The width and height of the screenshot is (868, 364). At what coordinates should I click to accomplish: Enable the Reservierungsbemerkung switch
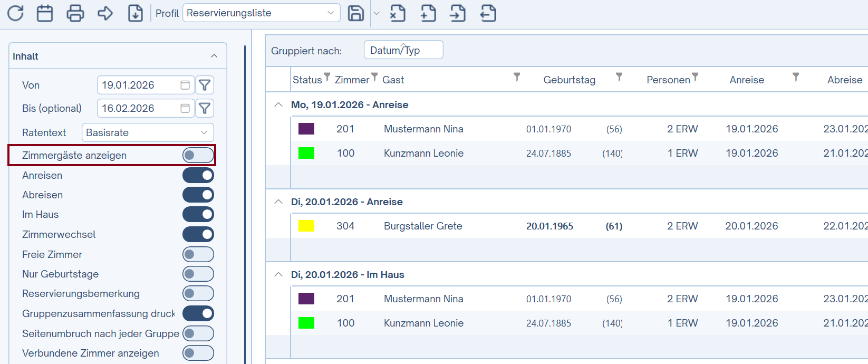(x=198, y=293)
